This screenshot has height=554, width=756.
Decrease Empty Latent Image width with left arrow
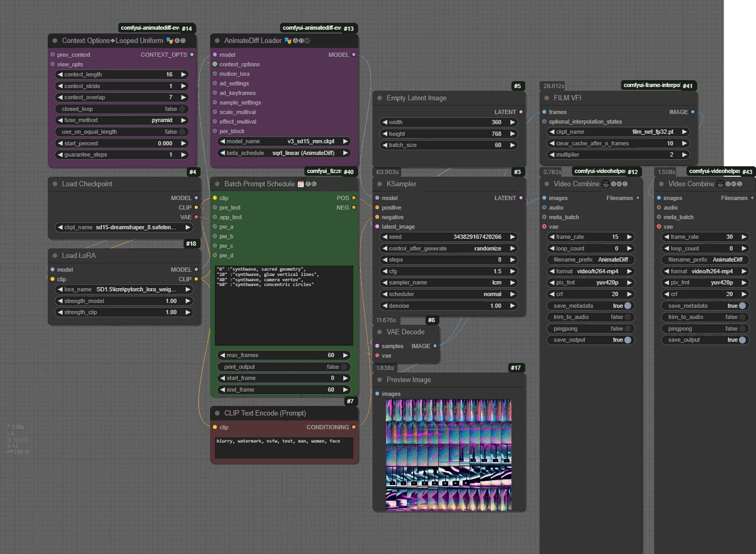(385, 122)
